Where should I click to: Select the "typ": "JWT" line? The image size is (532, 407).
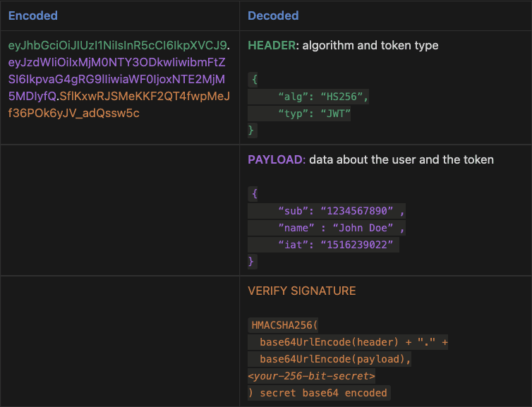(x=314, y=113)
